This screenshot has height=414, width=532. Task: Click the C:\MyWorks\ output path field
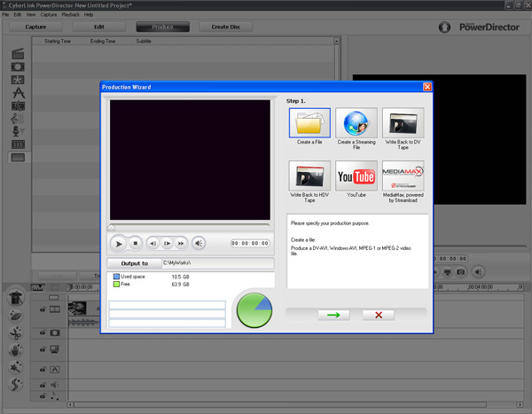[218, 263]
